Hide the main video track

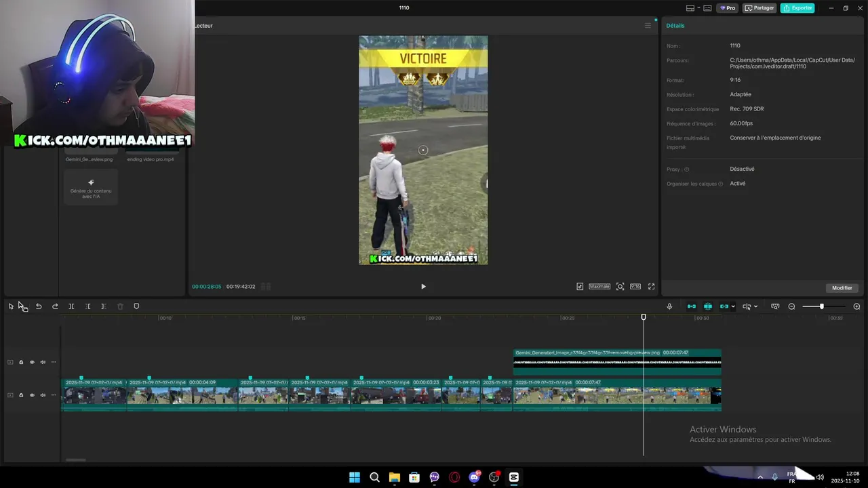(x=32, y=395)
